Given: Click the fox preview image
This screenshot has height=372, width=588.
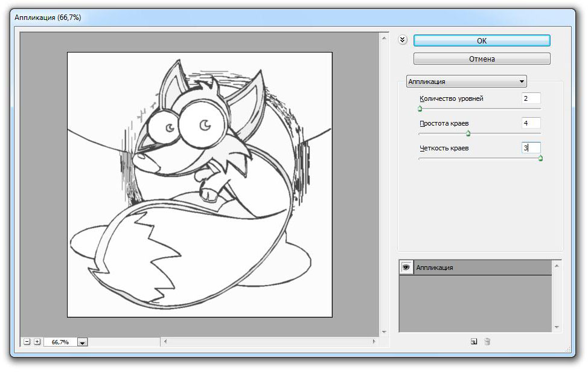Looking at the screenshot, I should (200, 185).
